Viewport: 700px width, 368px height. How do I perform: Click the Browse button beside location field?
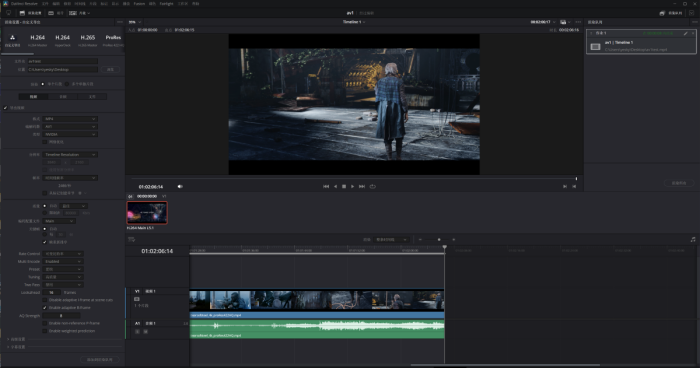(x=110, y=70)
